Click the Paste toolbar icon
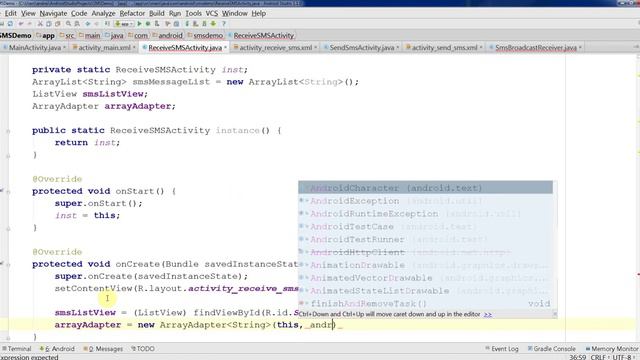Viewport: 640px width, 360px height. coord(58,24)
